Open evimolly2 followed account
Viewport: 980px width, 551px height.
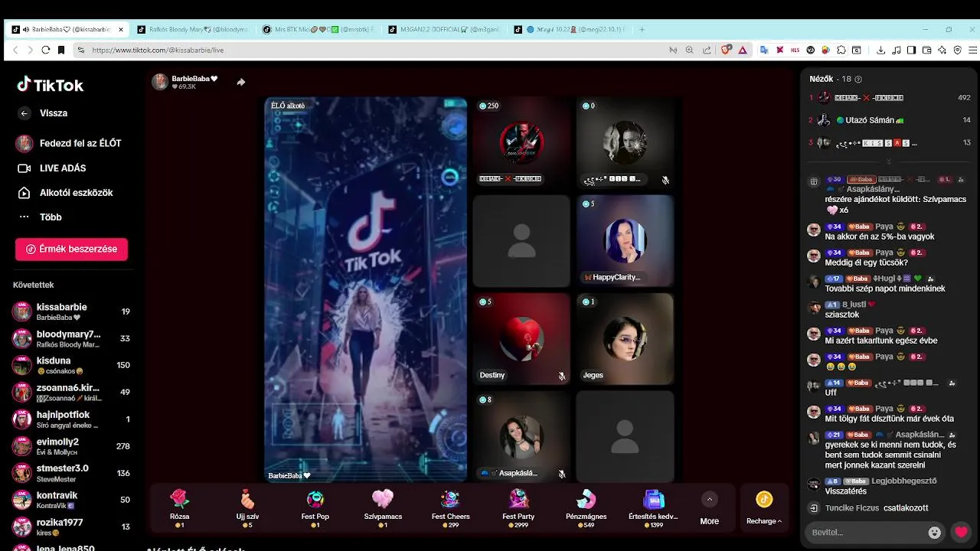71,446
